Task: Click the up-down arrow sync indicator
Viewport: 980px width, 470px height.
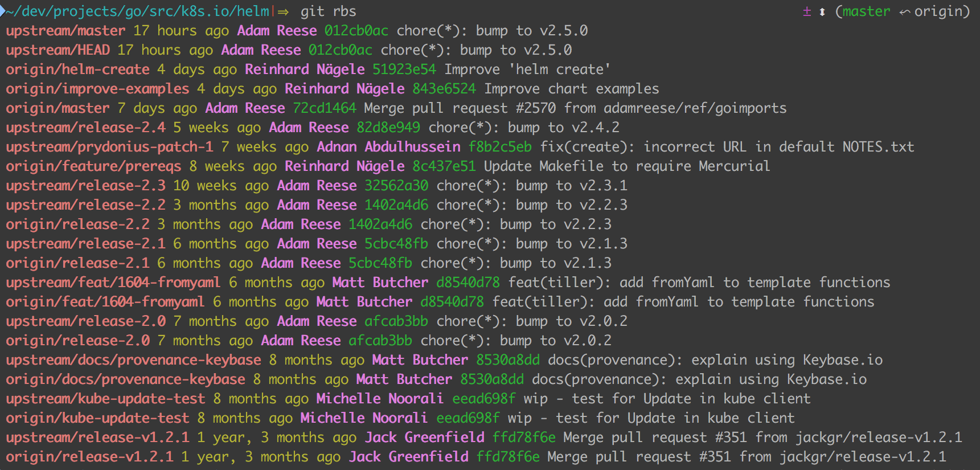Action: pyautogui.click(x=822, y=12)
